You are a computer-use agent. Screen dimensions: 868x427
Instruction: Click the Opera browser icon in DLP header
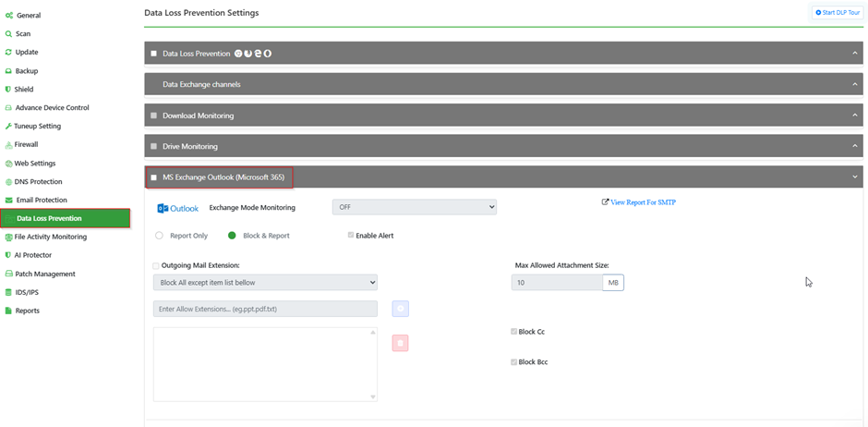268,54
